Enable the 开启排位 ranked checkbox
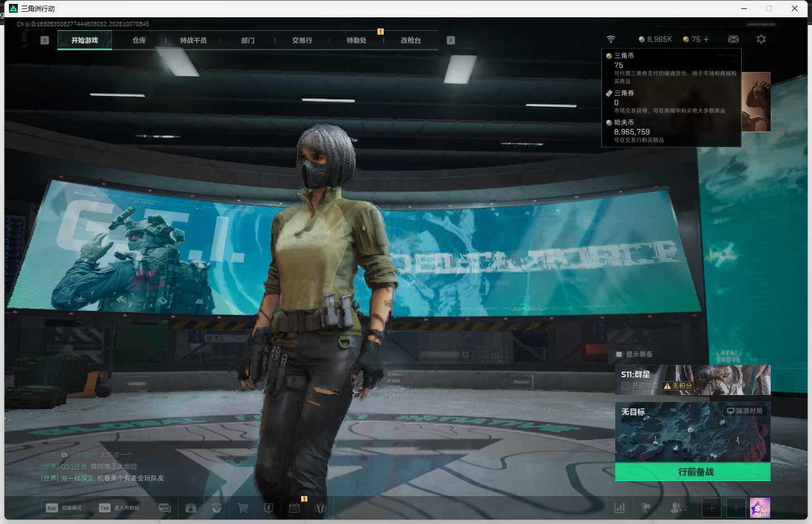This screenshot has width=812, height=524. (x=625, y=386)
